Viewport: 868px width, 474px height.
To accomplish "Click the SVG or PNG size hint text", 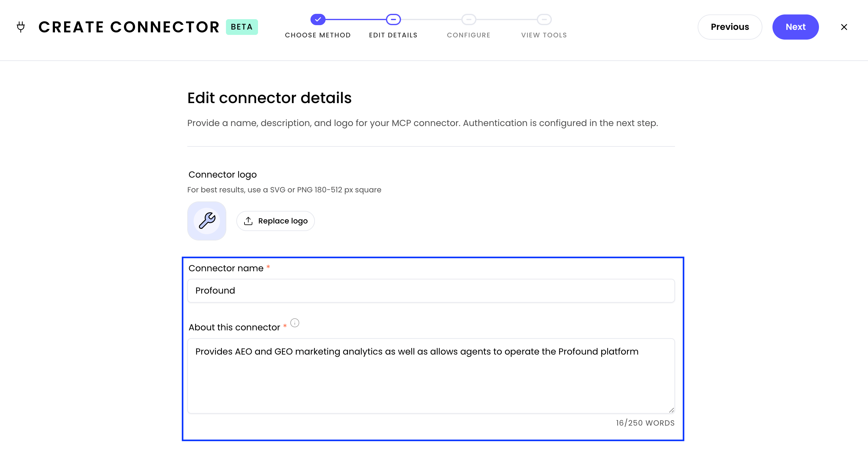I will coord(284,190).
